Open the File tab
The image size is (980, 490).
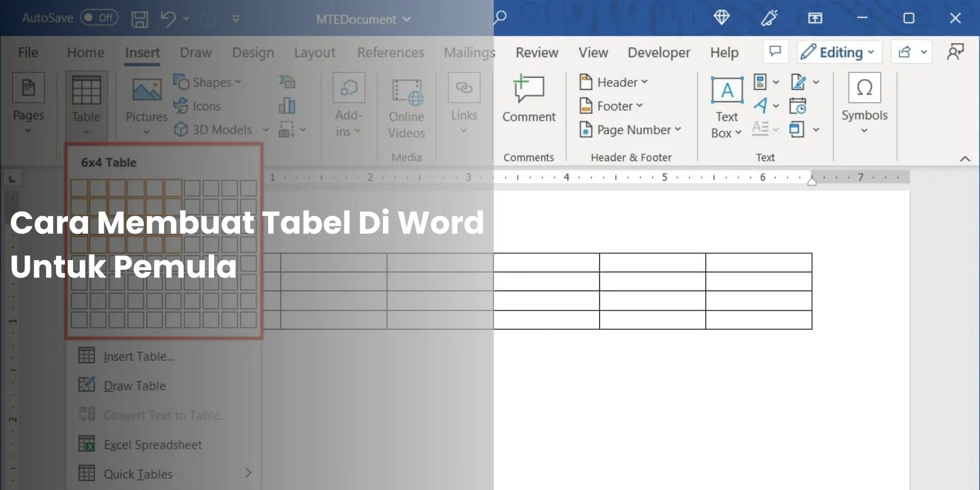[x=28, y=53]
